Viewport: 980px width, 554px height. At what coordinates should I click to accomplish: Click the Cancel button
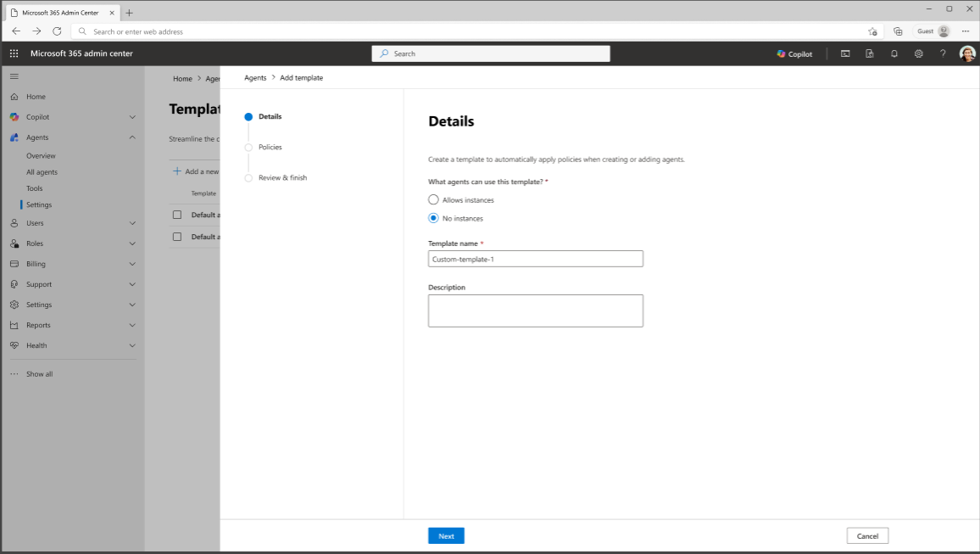[867, 536]
